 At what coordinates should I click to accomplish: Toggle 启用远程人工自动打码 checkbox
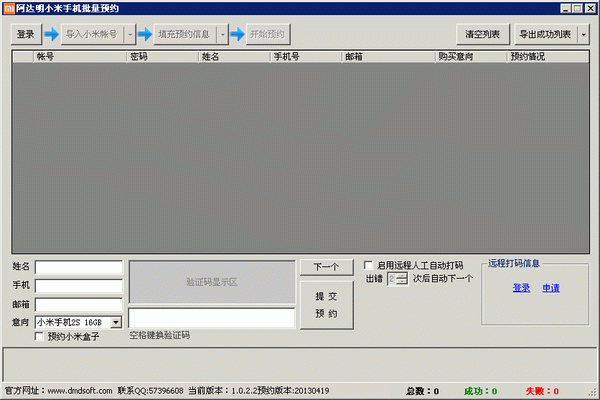(369, 266)
